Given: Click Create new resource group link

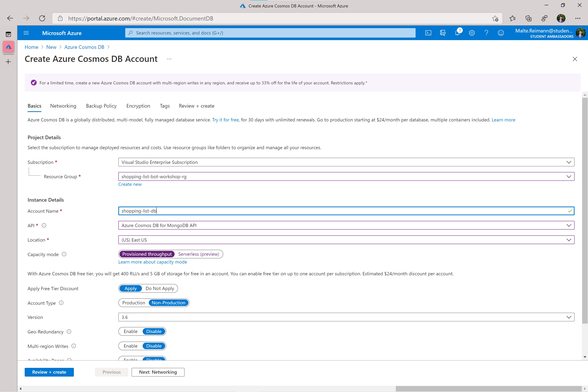Looking at the screenshot, I should pyautogui.click(x=130, y=184).
